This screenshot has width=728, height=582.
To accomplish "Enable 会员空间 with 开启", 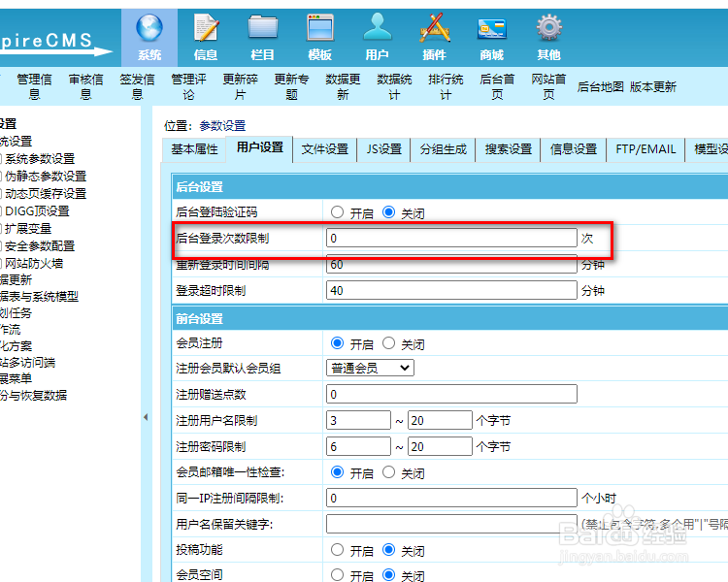I will tap(337, 574).
